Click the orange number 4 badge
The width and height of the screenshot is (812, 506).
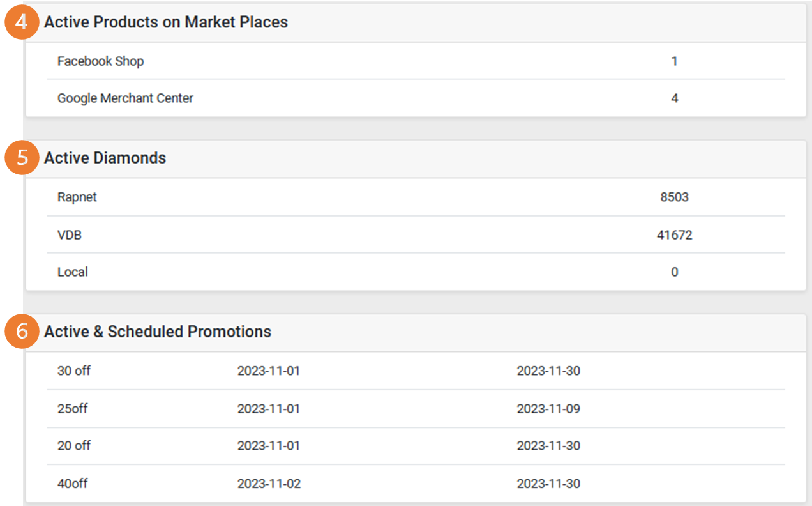click(x=22, y=22)
